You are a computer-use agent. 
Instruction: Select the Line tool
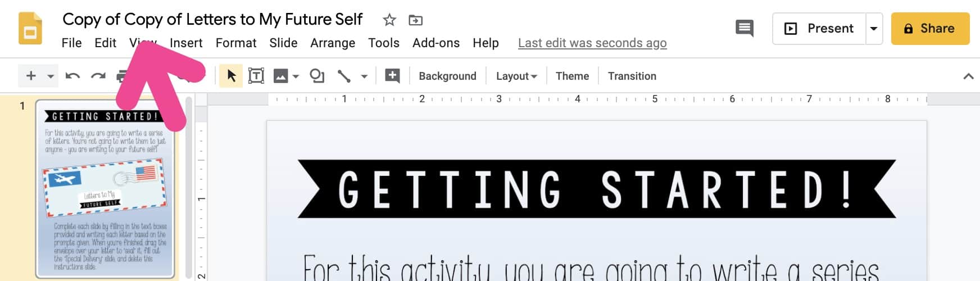pyautogui.click(x=344, y=76)
